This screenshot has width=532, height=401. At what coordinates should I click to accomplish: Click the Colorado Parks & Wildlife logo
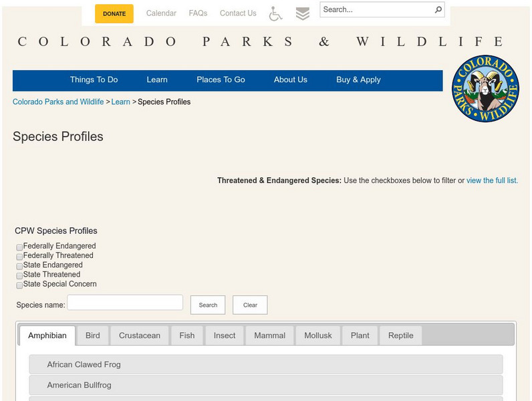point(485,88)
